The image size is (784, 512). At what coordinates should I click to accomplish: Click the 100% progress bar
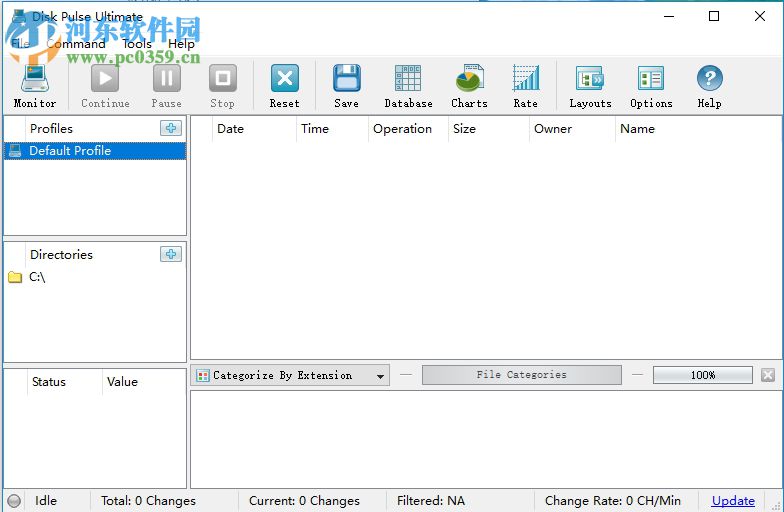coord(702,374)
